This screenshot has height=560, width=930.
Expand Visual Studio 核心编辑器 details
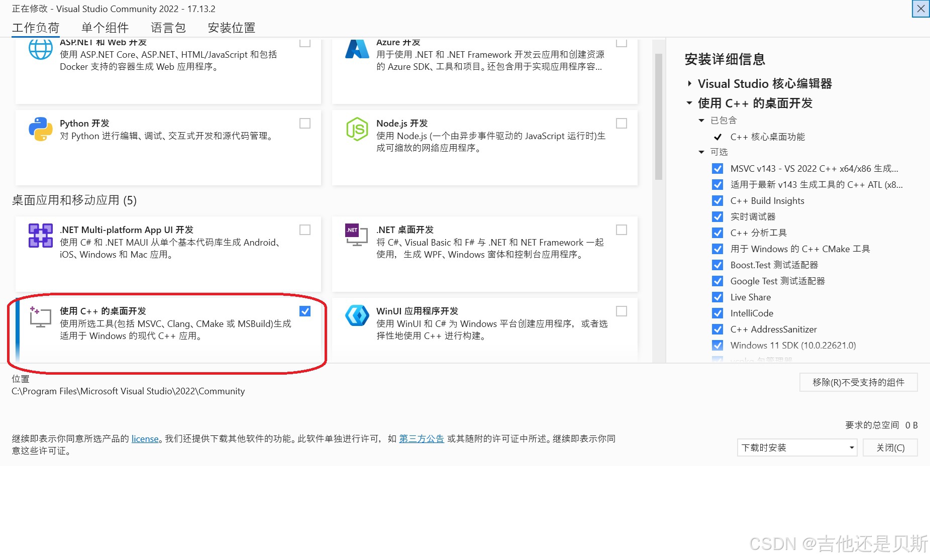[689, 83]
